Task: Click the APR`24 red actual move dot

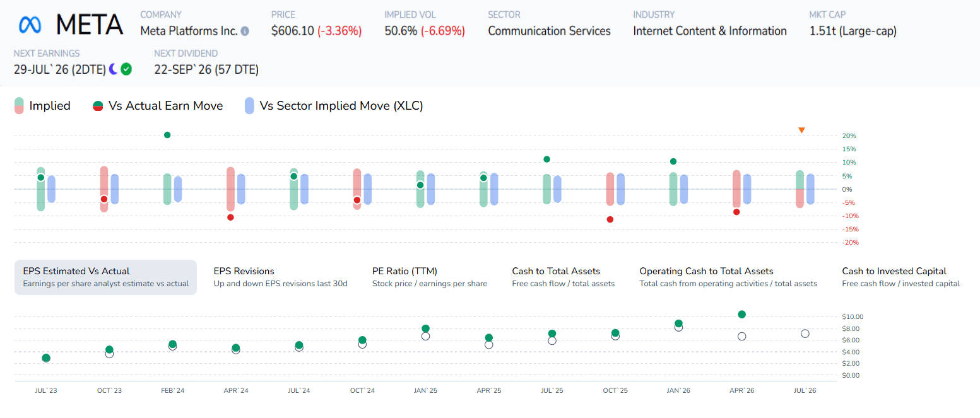Action: click(x=230, y=218)
